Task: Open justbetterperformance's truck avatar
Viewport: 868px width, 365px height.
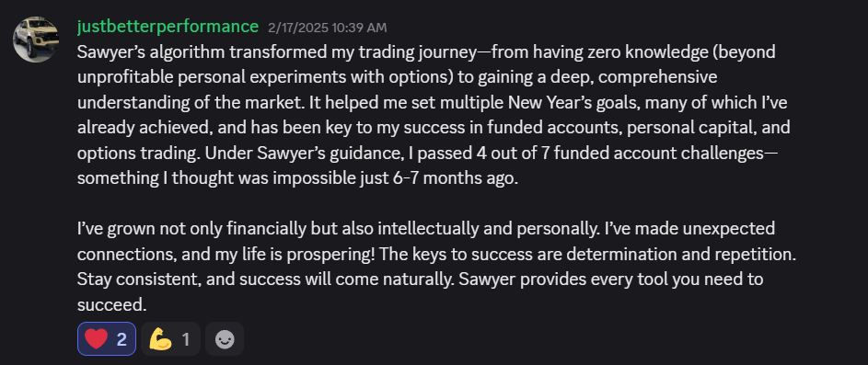Action: (37, 40)
